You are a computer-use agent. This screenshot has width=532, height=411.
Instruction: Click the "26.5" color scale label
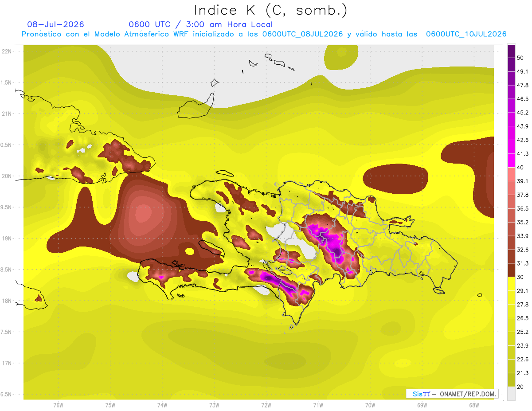[x=523, y=318]
